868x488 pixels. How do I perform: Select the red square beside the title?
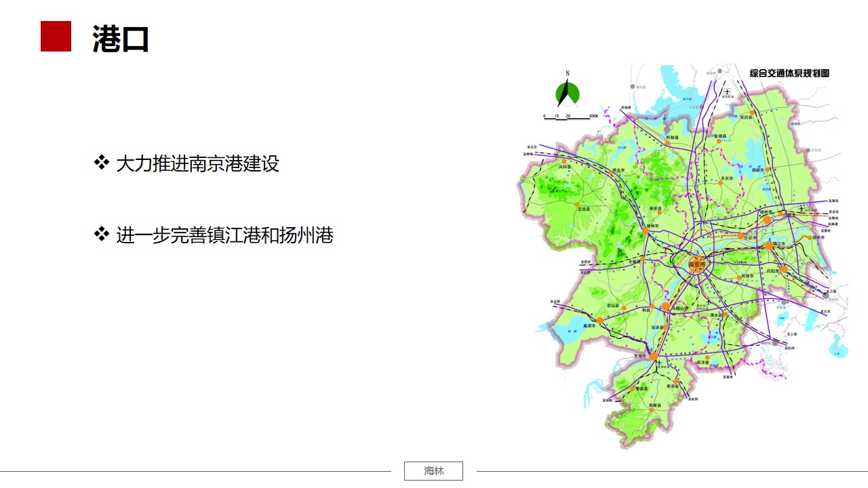pos(56,37)
